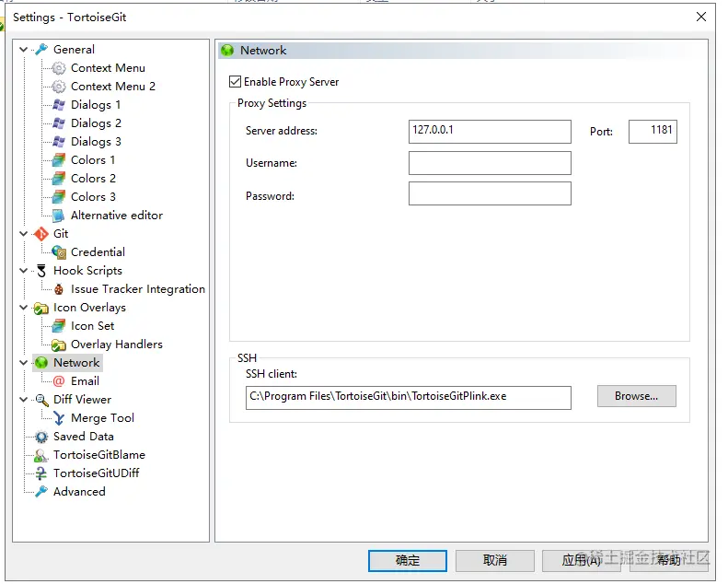Screen dimensions: 728x584
Task: Collapse the General tree node
Action: point(23,49)
